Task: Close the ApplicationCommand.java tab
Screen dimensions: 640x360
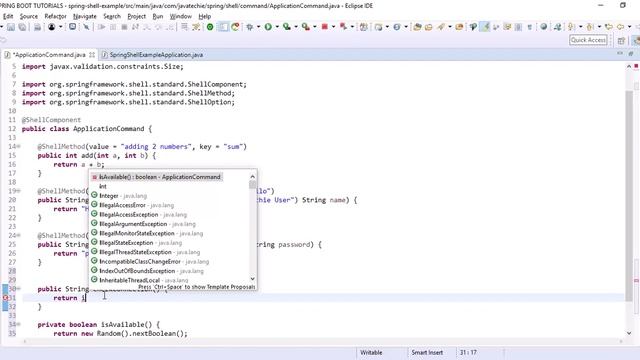Action: click(x=92, y=55)
